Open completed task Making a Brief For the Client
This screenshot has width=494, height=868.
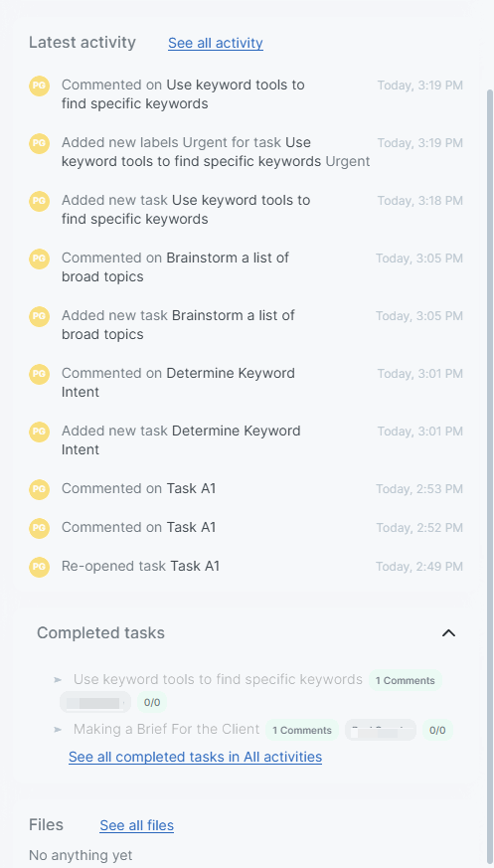point(167,729)
